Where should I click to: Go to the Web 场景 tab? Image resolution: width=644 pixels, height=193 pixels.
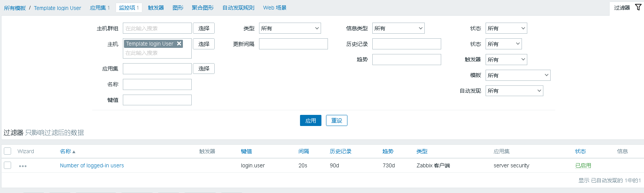274,8
